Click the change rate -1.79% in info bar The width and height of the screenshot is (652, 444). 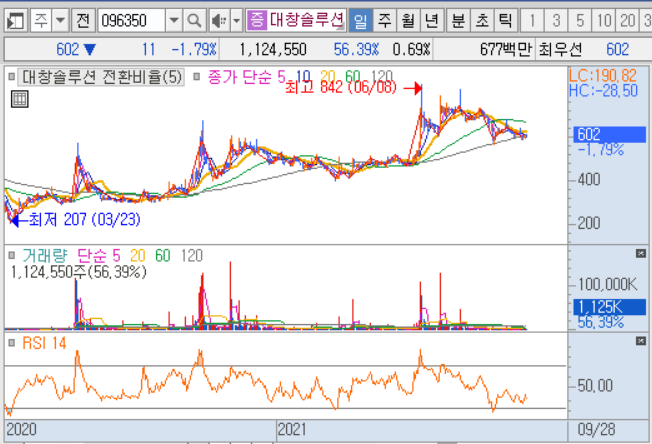[x=194, y=50]
